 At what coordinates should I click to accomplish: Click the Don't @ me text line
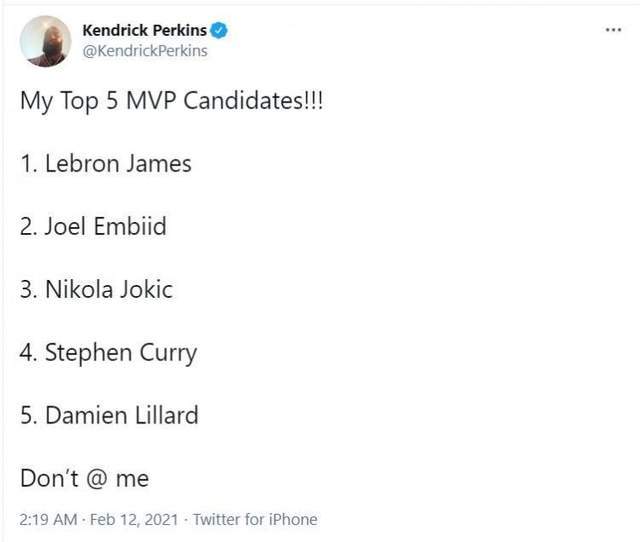pos(84,478)
